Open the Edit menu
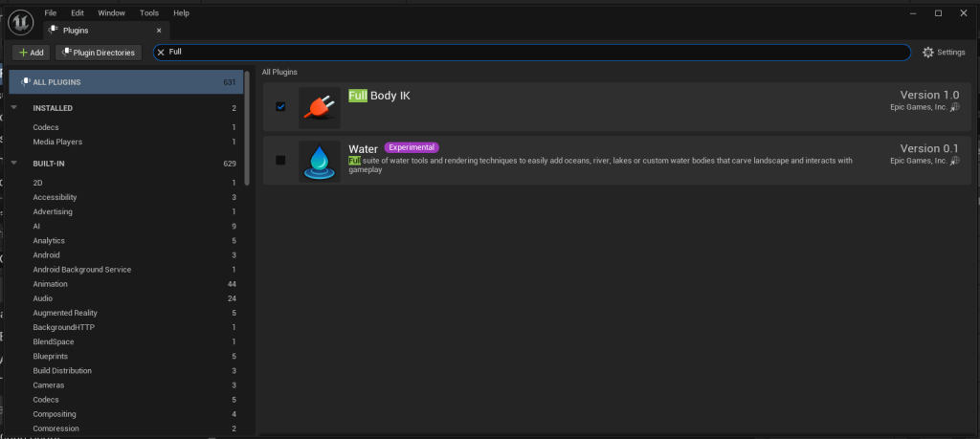This screenshot has width=980, height=439. [78, 13]
